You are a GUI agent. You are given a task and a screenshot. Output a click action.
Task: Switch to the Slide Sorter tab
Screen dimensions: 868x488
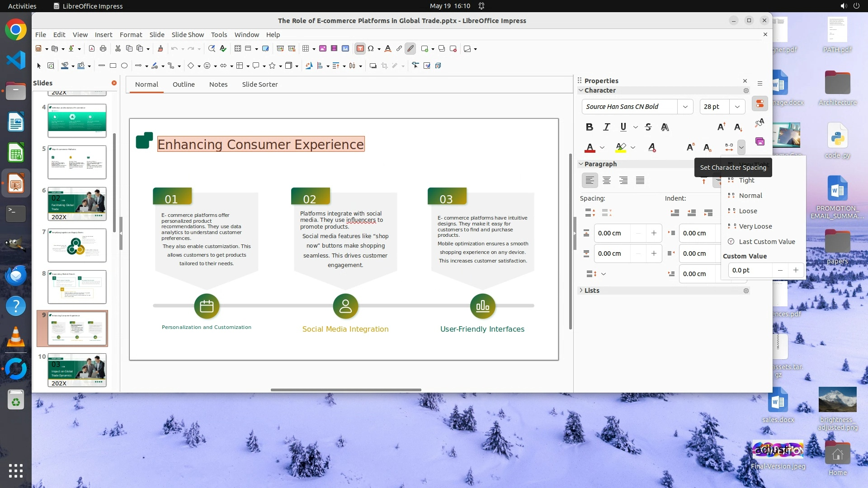pos(259,84)
